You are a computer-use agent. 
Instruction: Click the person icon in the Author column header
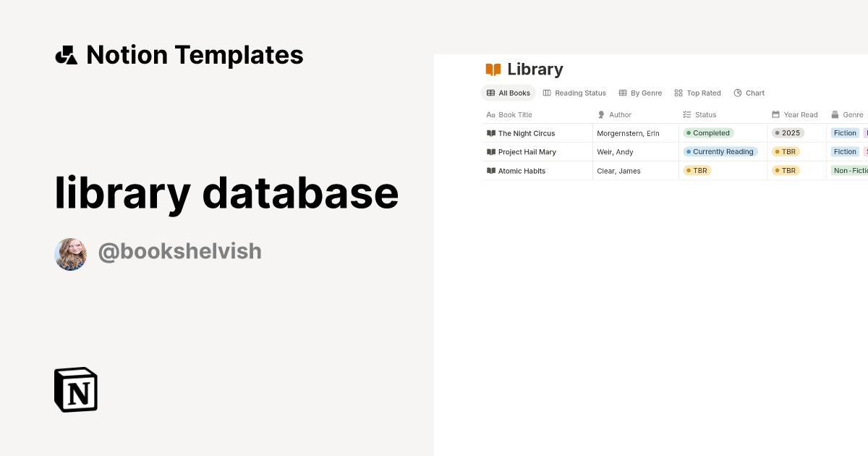point(600,114)
